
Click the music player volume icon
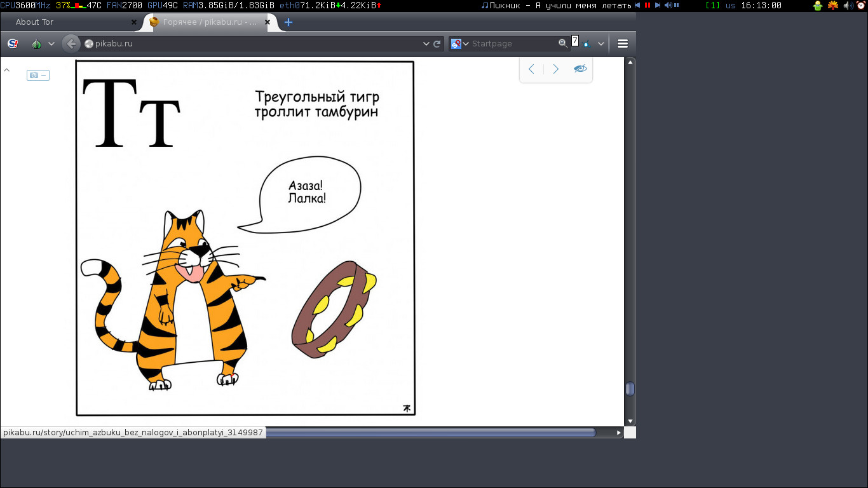point(668,5)
